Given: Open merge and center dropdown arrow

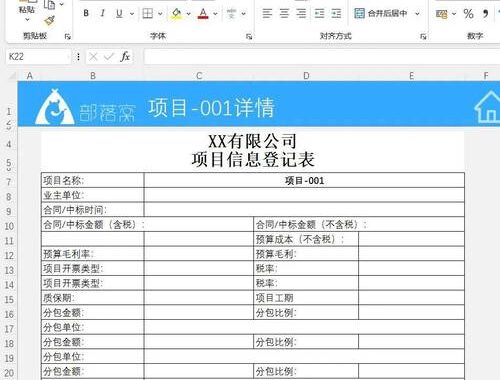Looking at the screenshot, I should pos(417,14).
